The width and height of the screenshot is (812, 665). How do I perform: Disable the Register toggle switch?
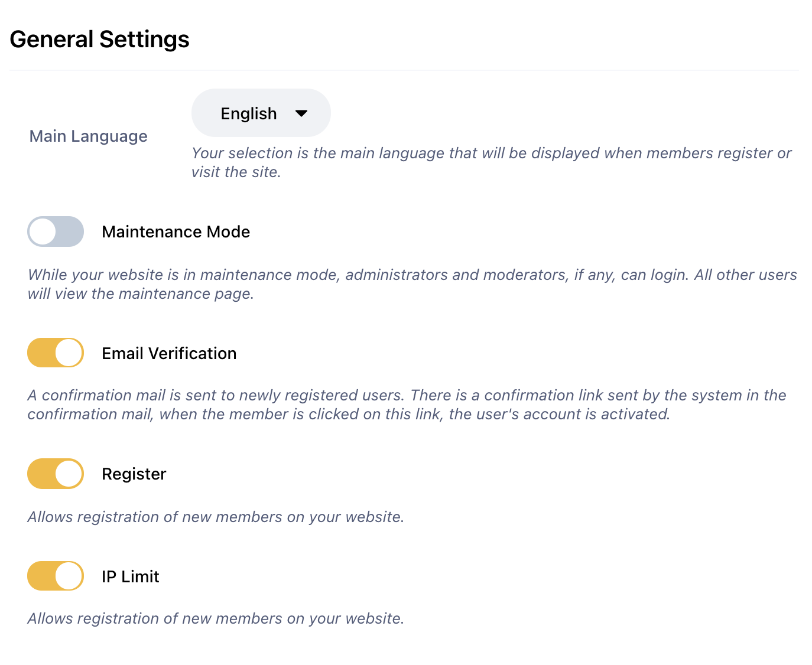pyautogui.click(x=56, y=474)
